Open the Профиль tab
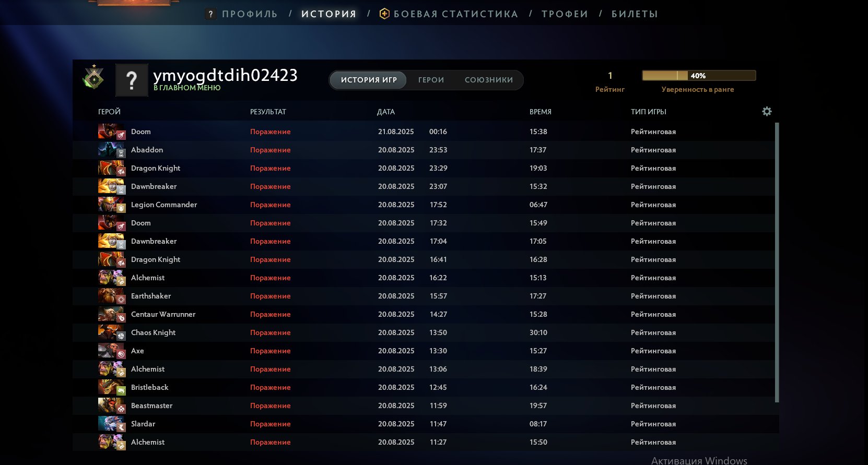 point(250,14)
